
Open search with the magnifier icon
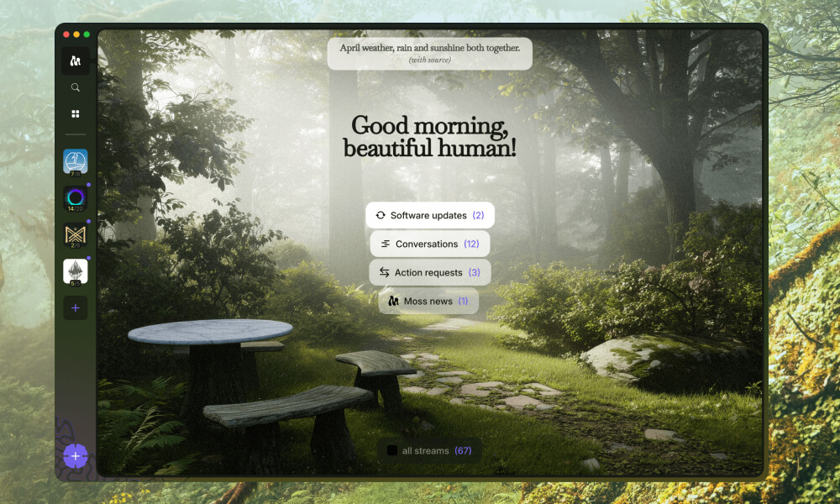tap(75, 87)
